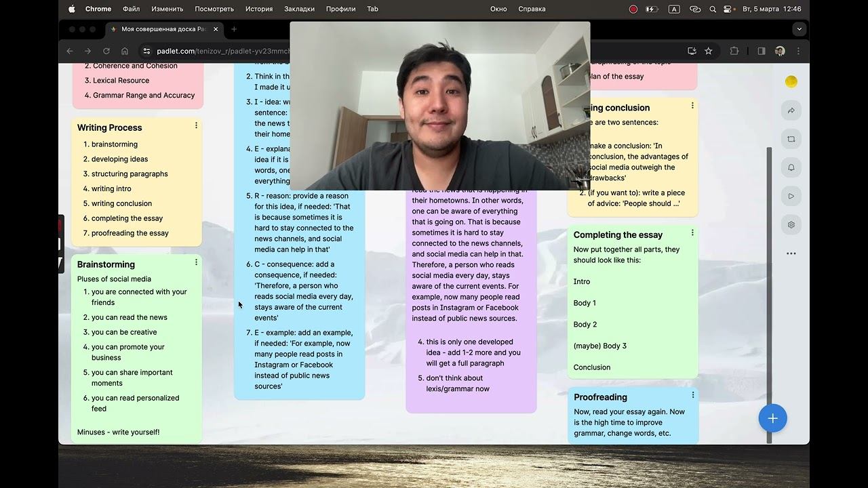The height and width of the screenshot is (488, 868).
Task: Click 'structuring paragraphs' list item
Action: (x=130, y=174)
